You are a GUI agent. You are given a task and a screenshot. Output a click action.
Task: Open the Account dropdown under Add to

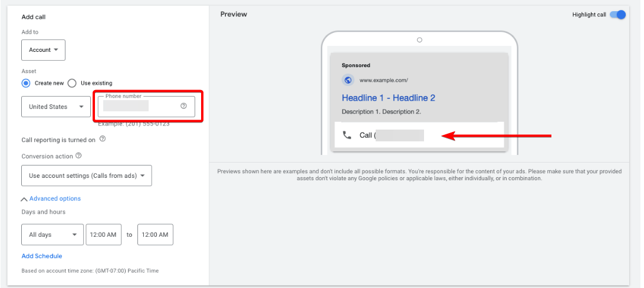(43, 50)
